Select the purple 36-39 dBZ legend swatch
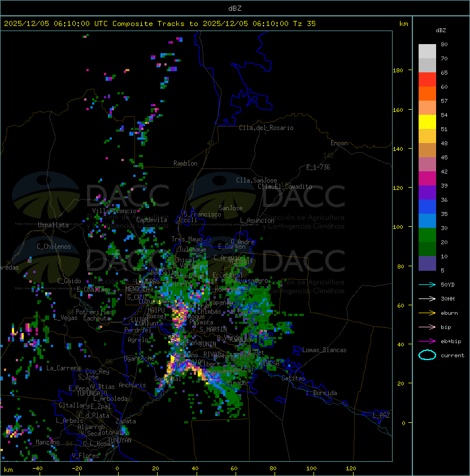 click(427, 193)
